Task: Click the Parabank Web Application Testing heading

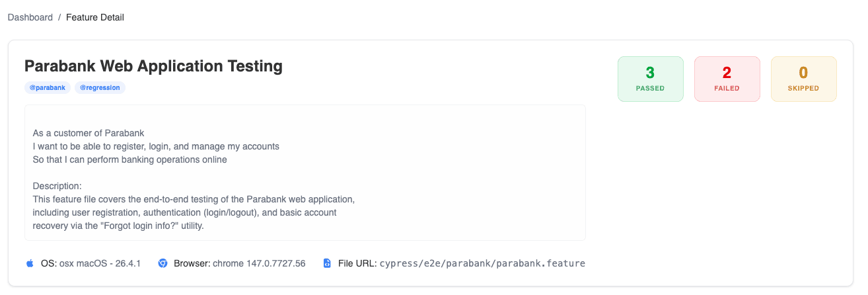Action: coord(153,66)
